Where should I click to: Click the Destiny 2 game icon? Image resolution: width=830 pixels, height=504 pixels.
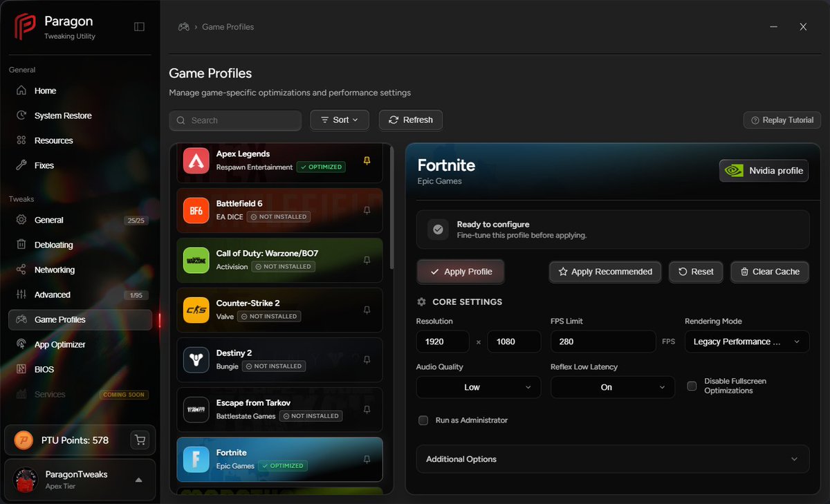(196, 360)
